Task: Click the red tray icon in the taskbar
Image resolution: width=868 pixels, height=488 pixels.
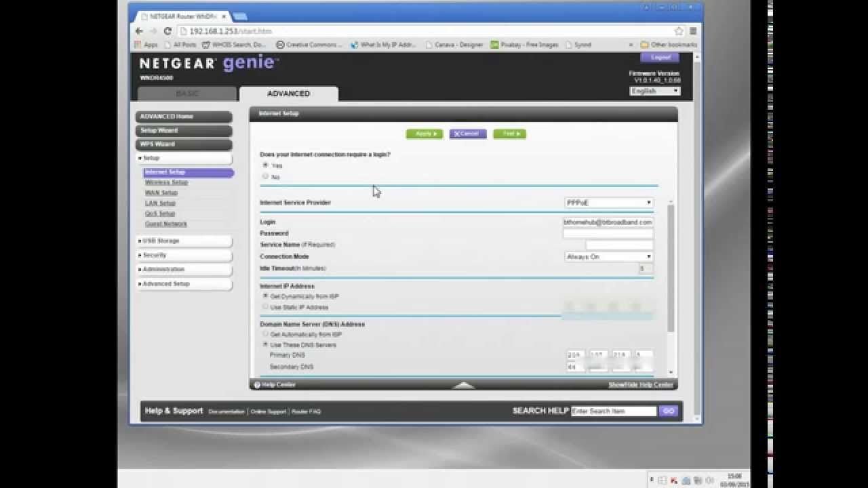Action: point(674,481)
